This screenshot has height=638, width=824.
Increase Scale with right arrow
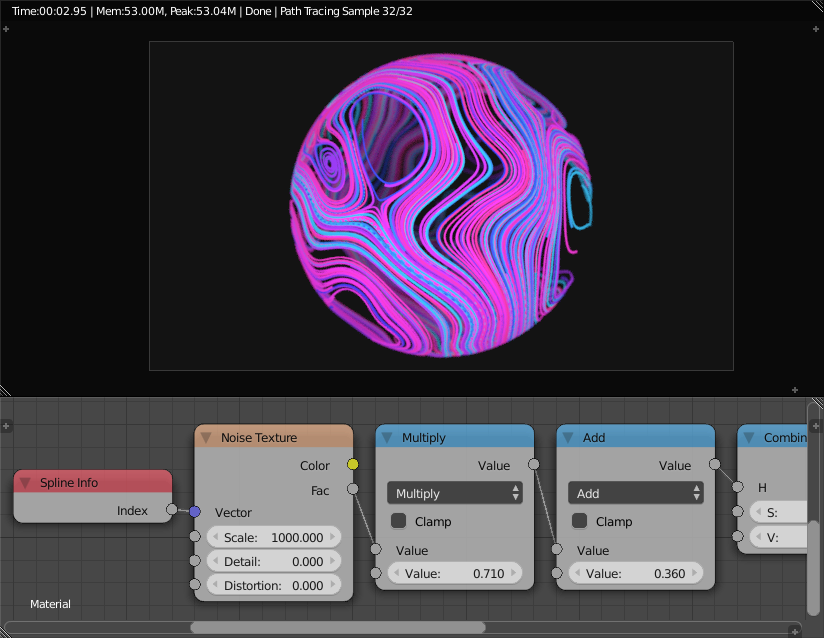point(333,537)
